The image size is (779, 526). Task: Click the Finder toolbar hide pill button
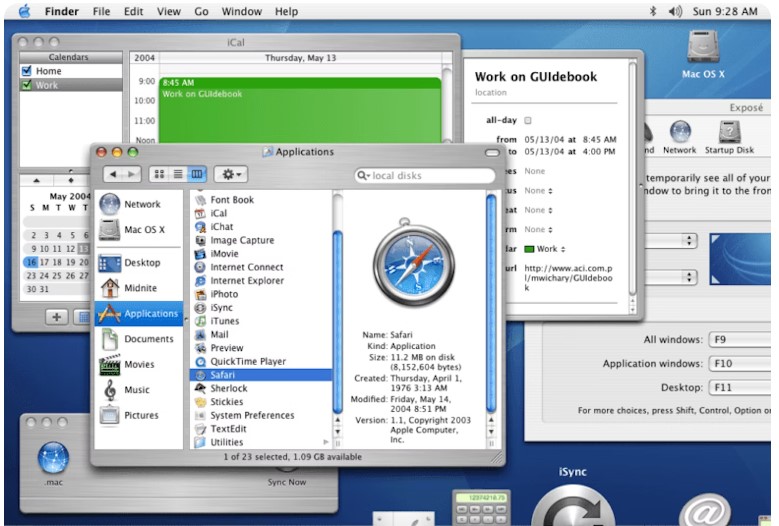[x=492, y=152]
